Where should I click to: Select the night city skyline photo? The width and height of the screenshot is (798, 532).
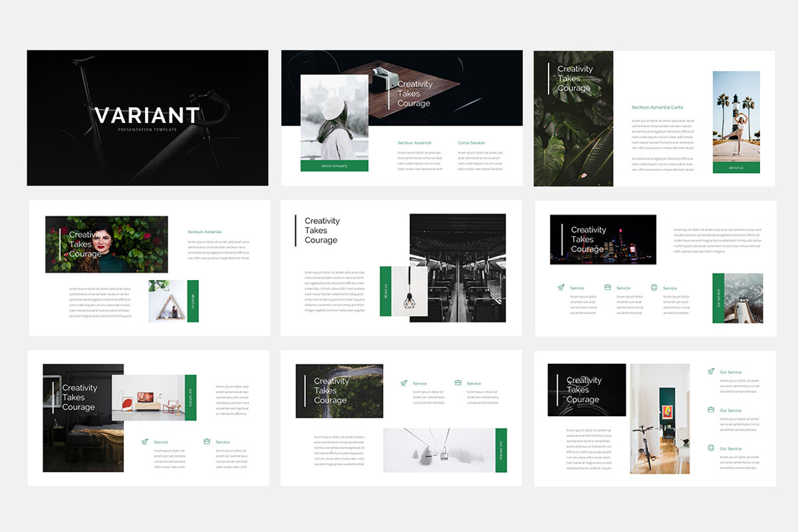tap(603, 239)
